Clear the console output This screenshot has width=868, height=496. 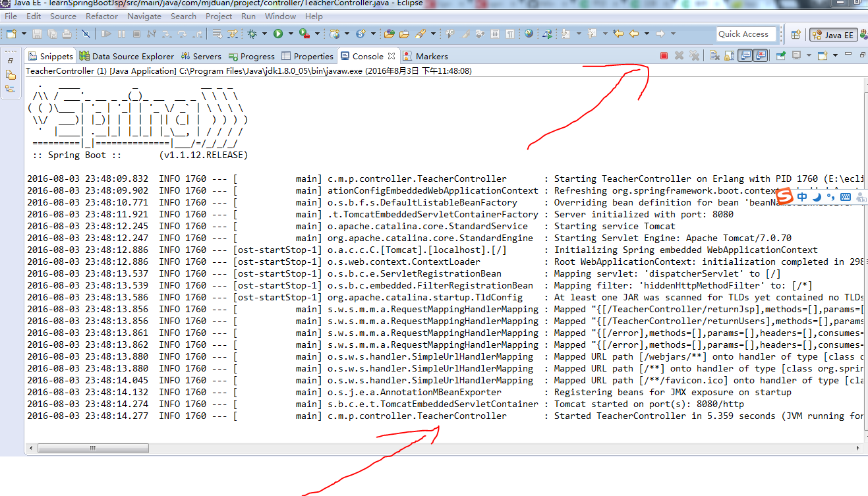715,56
